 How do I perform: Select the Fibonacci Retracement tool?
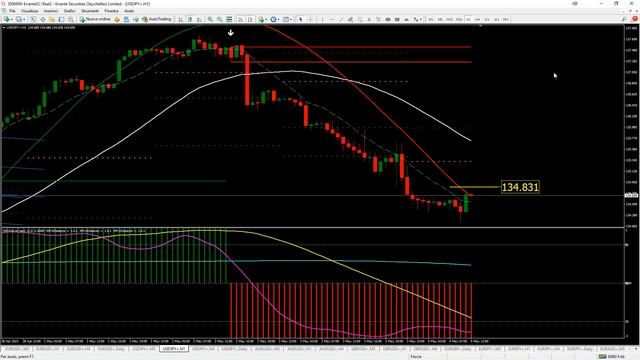(360, 19)
